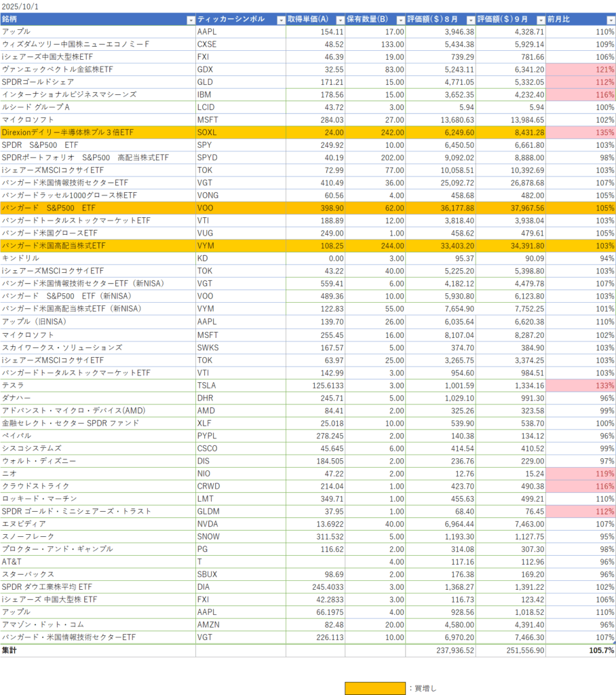Open the 銘柄 column filter dropdown
The height and width of the screenshot is (695, 616).
(190, 20)
